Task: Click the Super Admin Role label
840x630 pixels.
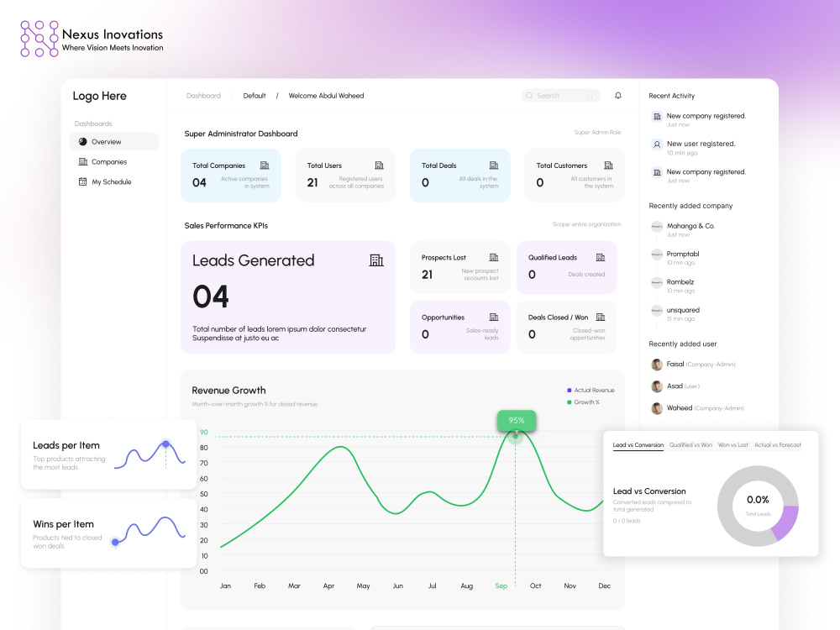Action: [597, 133]
